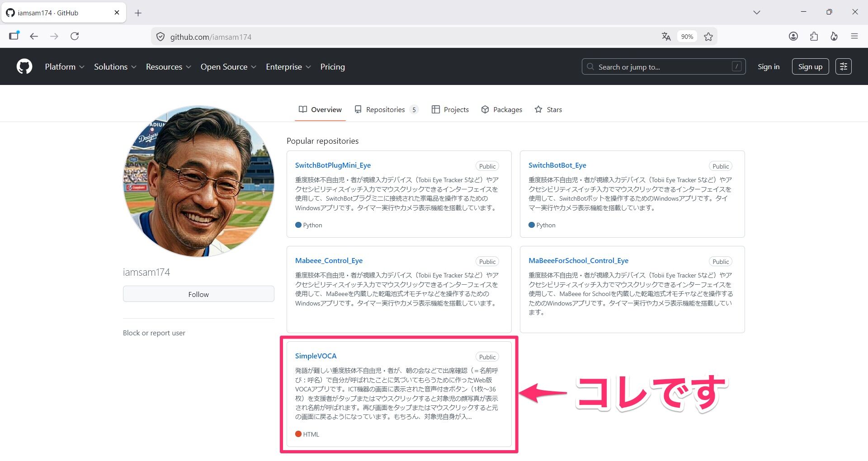868x461 pixels.
Task: Expand the Enterprise dropdown
Action: [288, 66]
